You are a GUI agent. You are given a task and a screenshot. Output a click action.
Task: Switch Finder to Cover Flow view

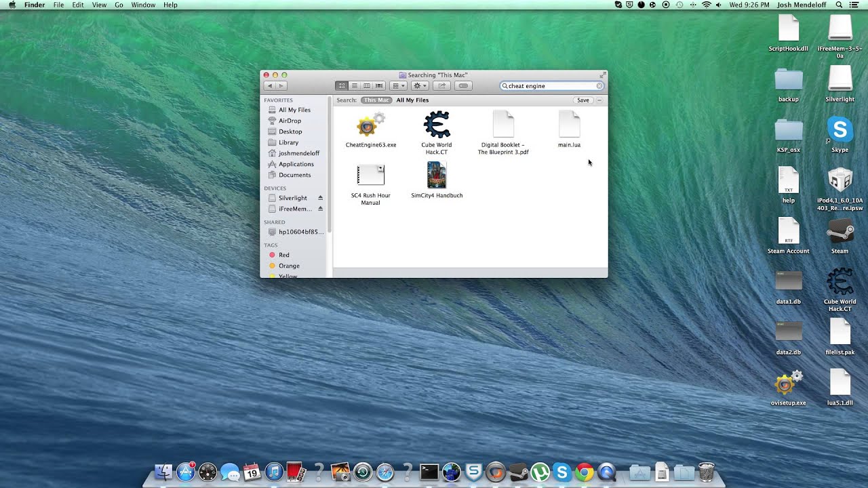(379, 86)
